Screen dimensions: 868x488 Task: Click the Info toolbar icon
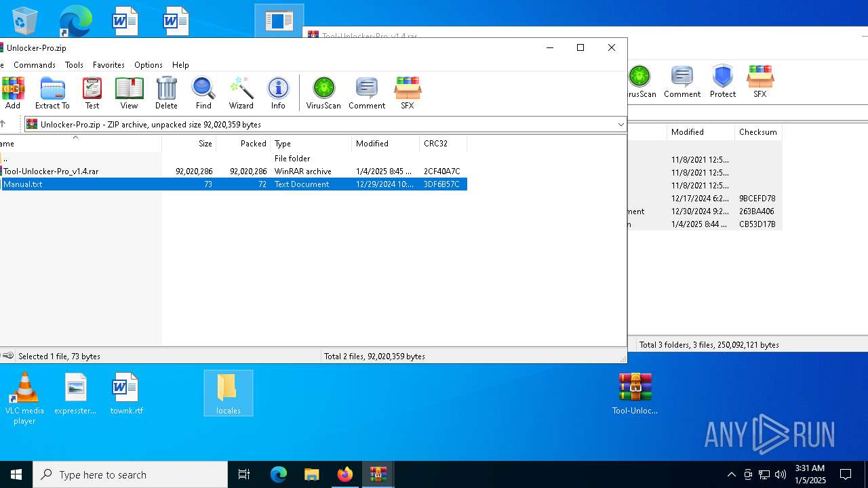pyautogui.click(x=278, y=93)
